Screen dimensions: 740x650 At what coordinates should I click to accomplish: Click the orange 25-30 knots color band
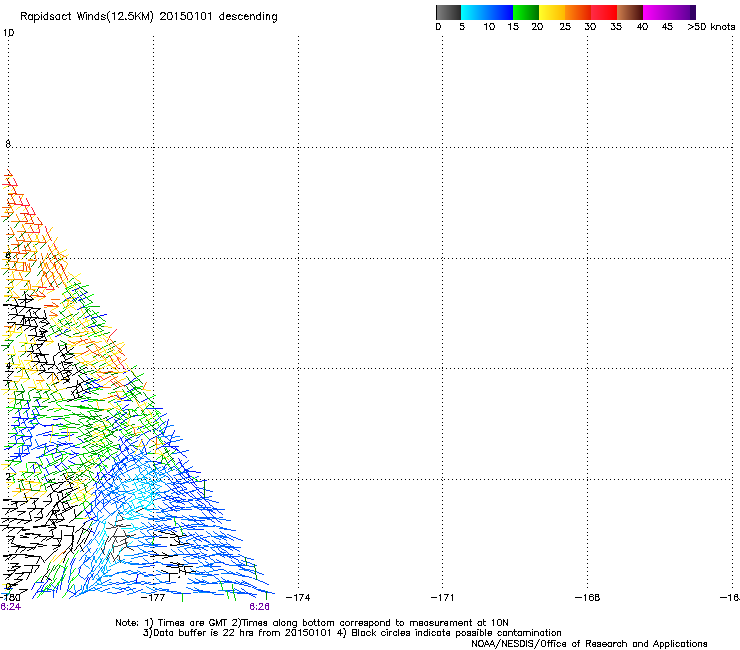coord(578,12)
